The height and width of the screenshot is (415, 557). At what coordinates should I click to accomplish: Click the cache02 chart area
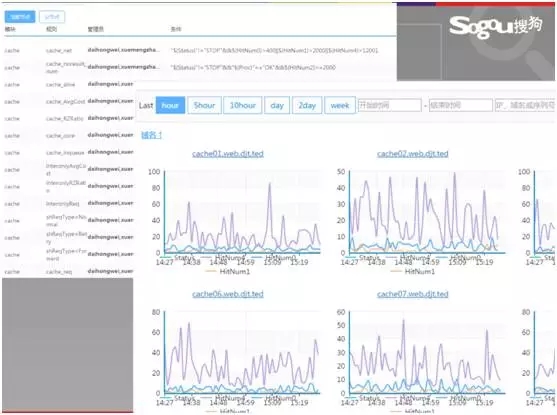pyautogui.click(x=427, y=212)
